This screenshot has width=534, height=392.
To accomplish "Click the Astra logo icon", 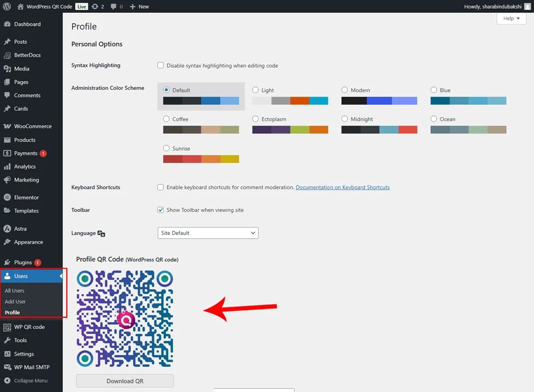I will coord(7,229).
